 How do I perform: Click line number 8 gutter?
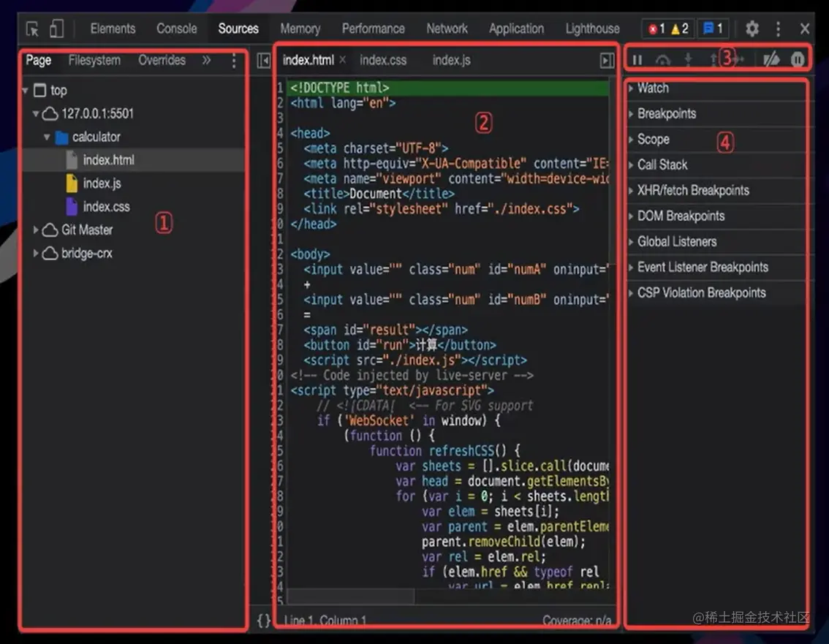point(280,194)
